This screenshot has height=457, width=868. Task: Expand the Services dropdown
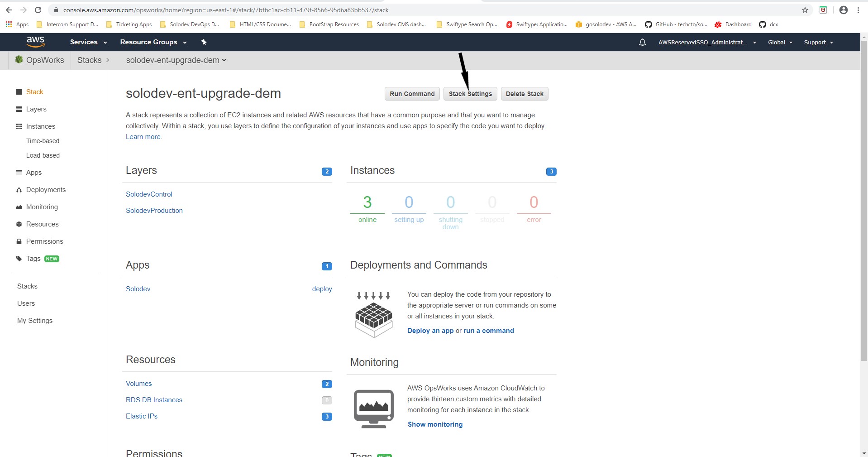pos(88,42)
